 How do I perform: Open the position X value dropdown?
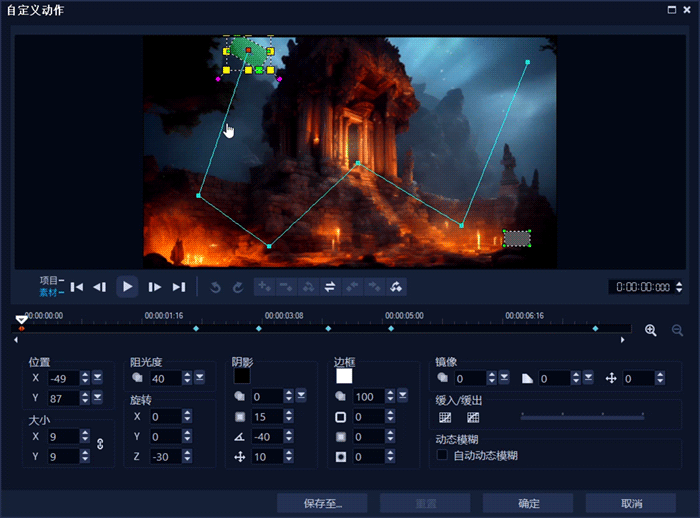[97, 378]
